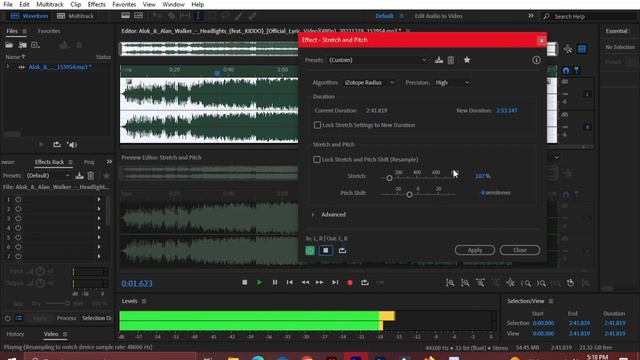Toggle power for effects rack slot 1

pos(18,200)
